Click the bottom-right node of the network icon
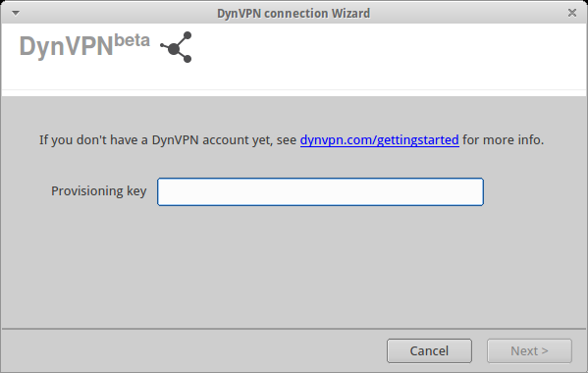The width and height of the screenshot is (588, 373). click(187, 59)
